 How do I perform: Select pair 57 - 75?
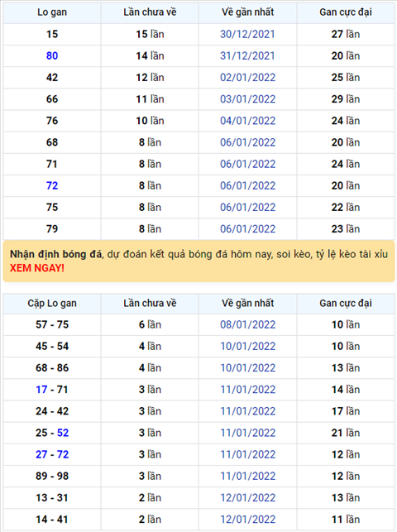52,324
